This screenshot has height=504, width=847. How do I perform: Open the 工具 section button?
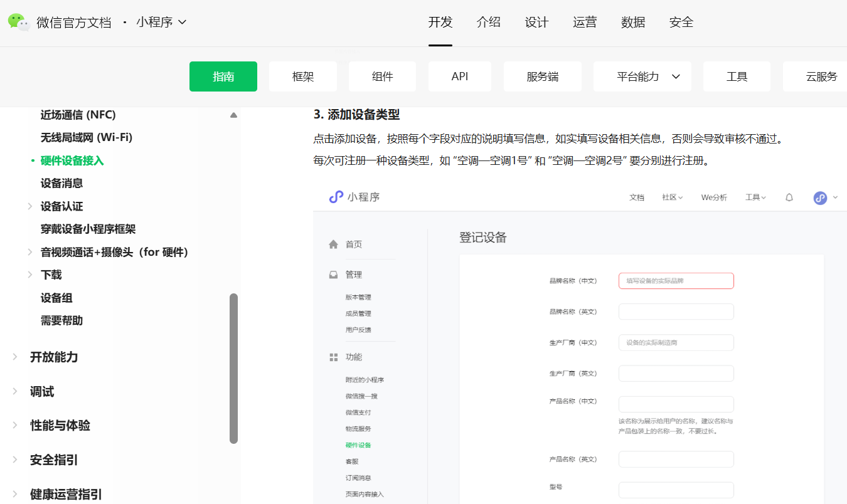click(x=737, y=76)
